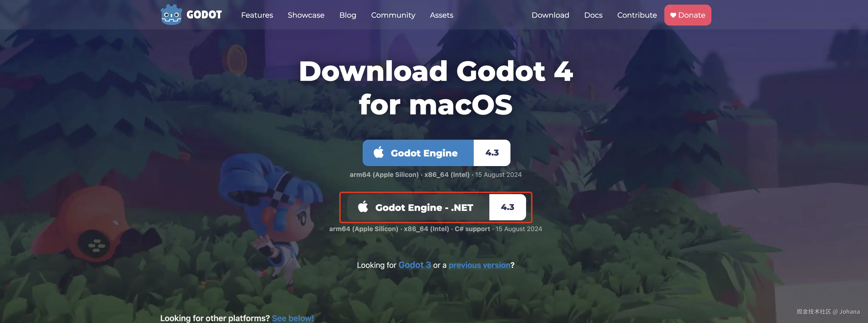This screenshot has height=323, width=868.
Task: Click Apple logo on Godot Engine button
Action: (378, 152)
